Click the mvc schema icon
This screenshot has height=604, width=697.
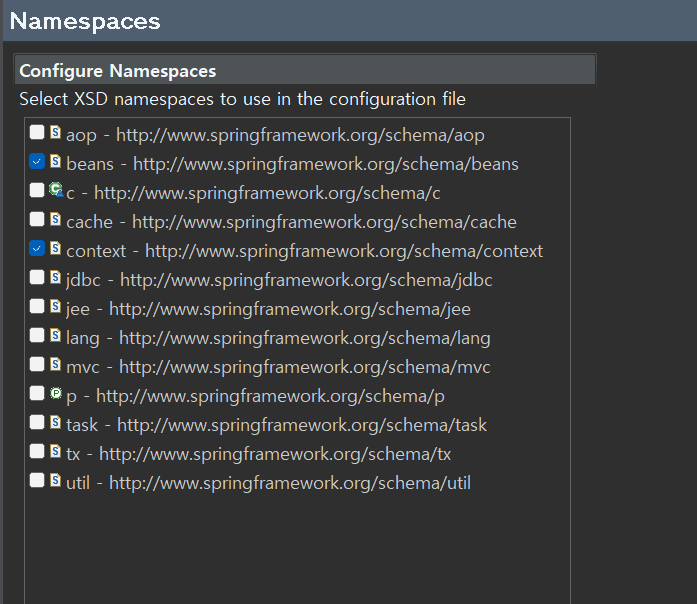click(x=56, y=364)
